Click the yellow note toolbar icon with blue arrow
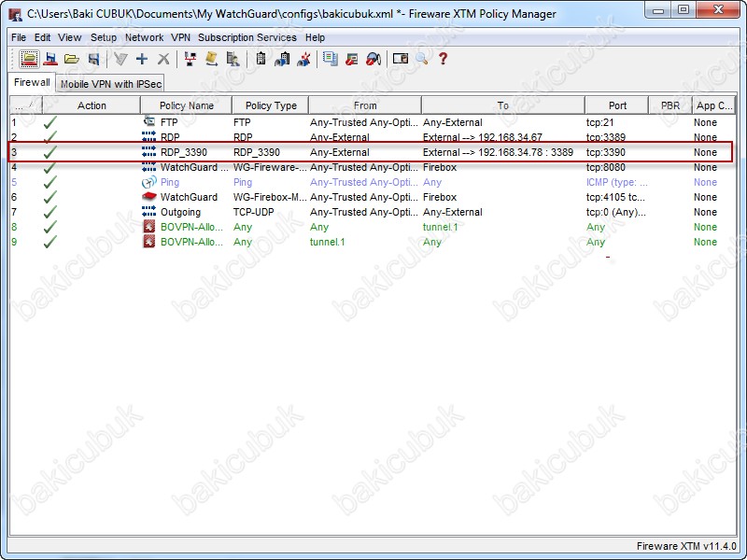 click(212, 59)
